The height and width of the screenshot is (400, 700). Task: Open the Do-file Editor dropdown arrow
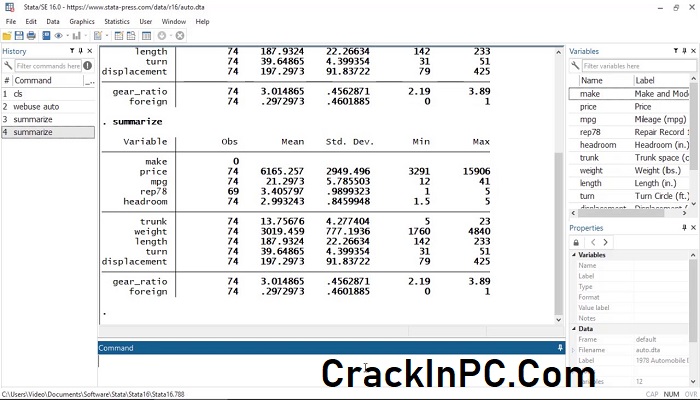[x=107, y=36]
